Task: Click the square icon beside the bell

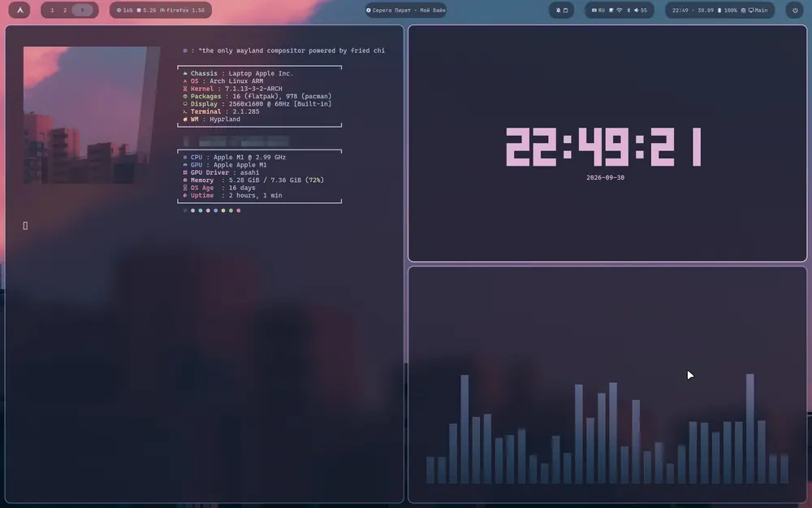Action: coord(565,11)
